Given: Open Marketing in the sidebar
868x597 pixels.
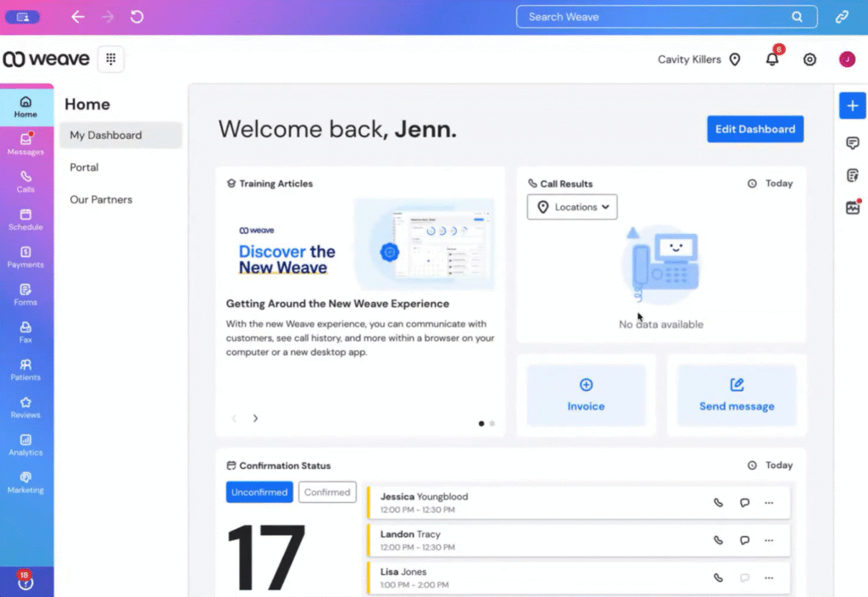Looking at the screenshot, I should (x=25, y=483).
